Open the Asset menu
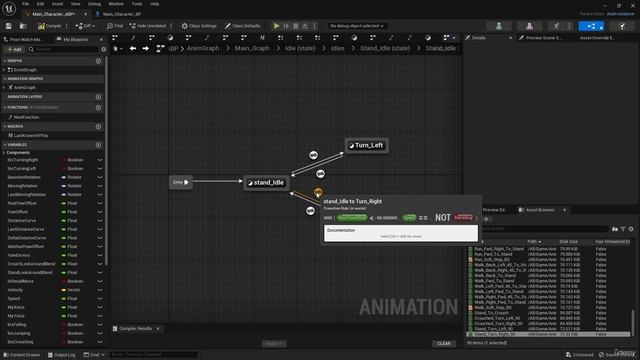Image resolution: width=640 pixels, height=360 pixels. pos(57,4)
